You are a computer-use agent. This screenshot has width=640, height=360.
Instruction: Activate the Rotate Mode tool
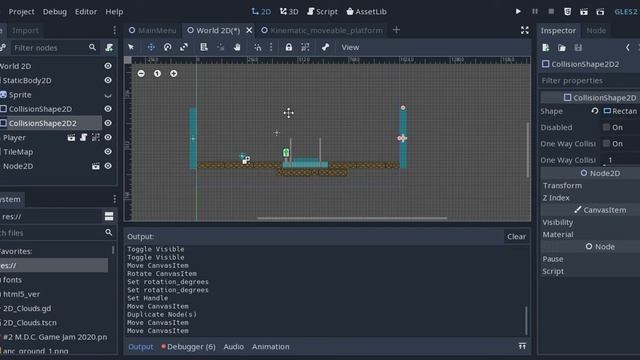point(167,47)
